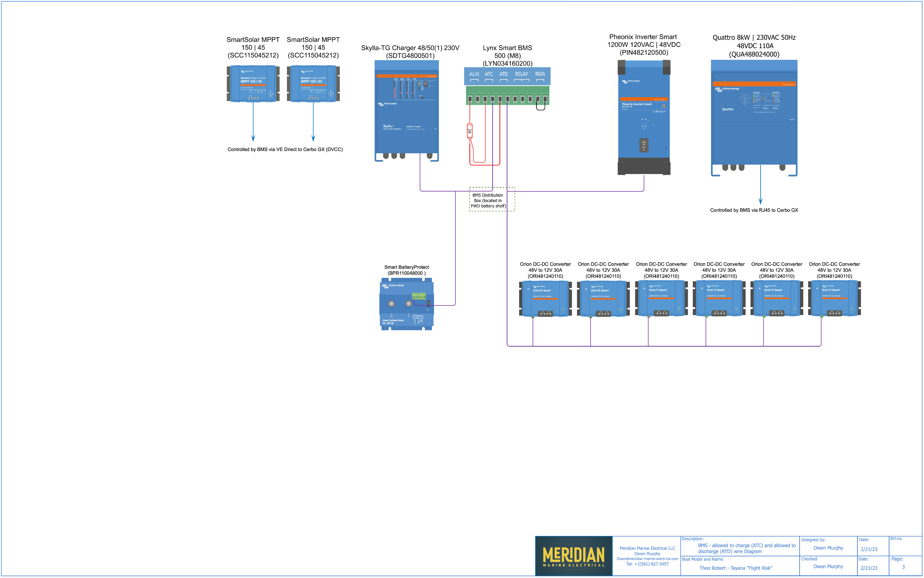Image resolution: width=924 pixels, height=578 pixels.
Task: Click the Designed date 2/21/23
Action: tap(869, 550)
